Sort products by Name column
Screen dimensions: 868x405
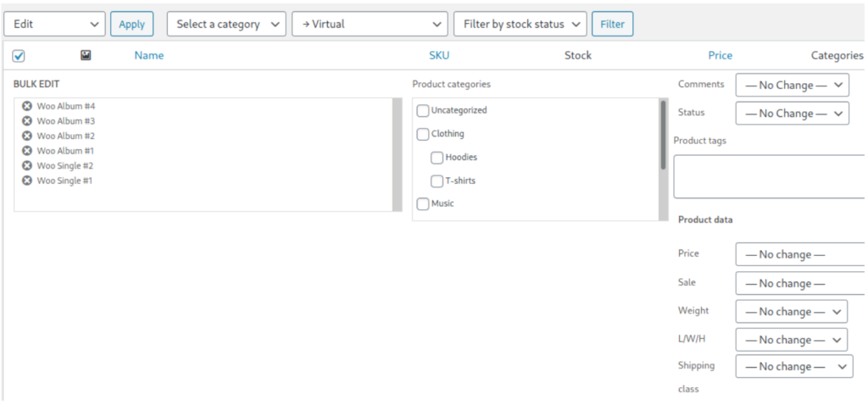tap(149, 55)
